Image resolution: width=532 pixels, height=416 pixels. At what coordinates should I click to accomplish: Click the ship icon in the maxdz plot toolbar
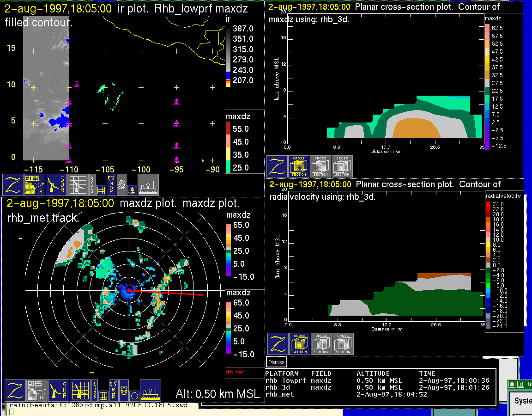[x=150, y=391]
